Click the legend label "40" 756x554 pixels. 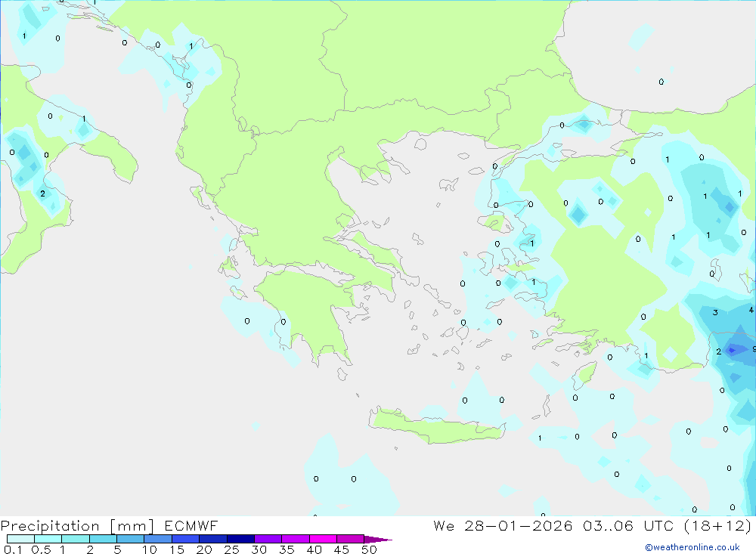(x=314, y=549)
